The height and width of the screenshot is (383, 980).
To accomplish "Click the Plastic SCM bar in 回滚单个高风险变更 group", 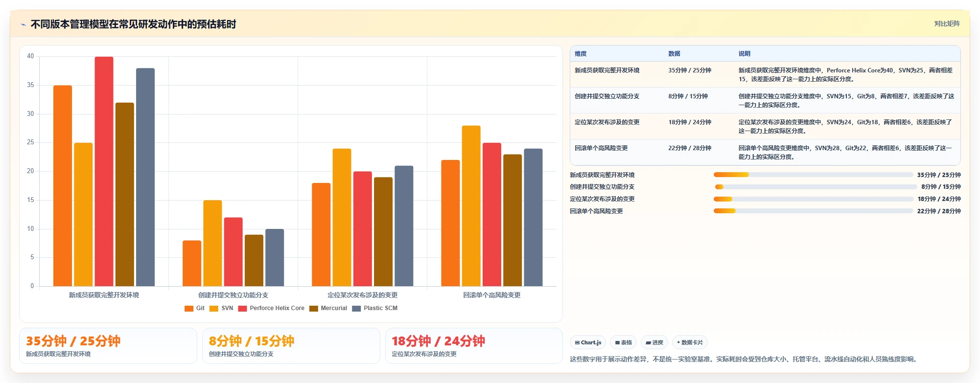I will tap(533, 217).
